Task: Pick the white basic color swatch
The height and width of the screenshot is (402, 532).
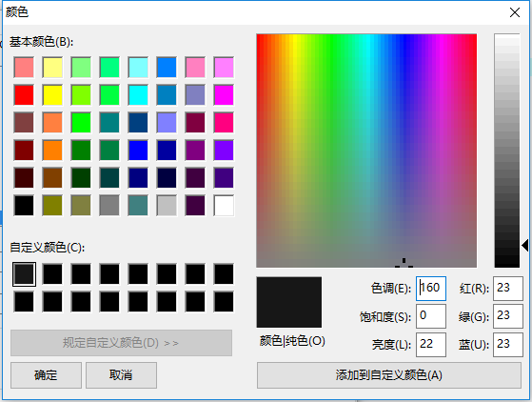Action: pyautogui.click(x=224, y=206)
